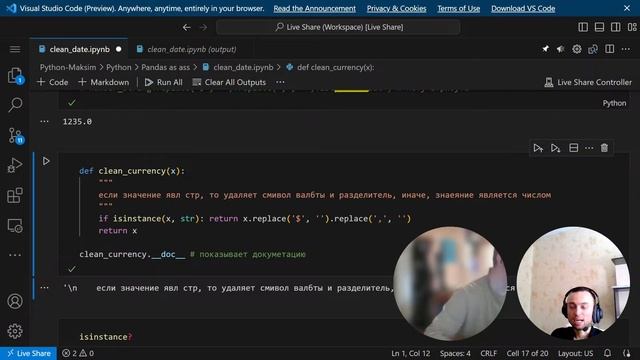Run the clean_currency cell

pos(46,161)
